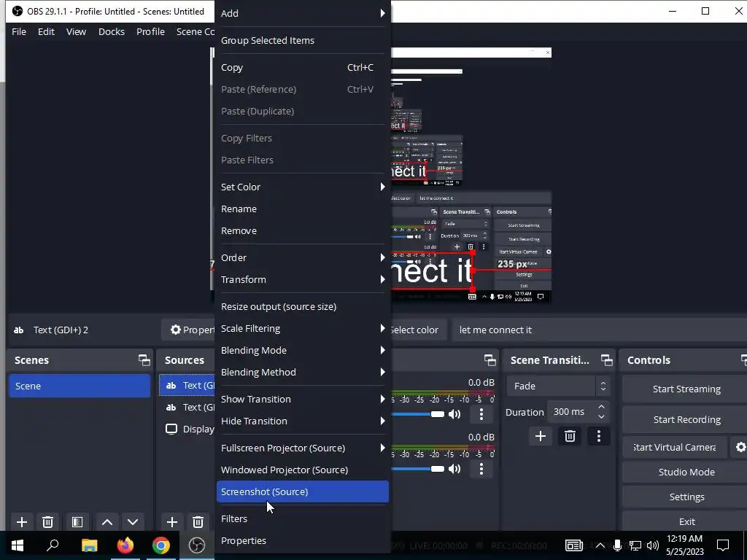Pop out the Audio Mixer dock
Screen dimensions: 747x560
tap(489, 360)
